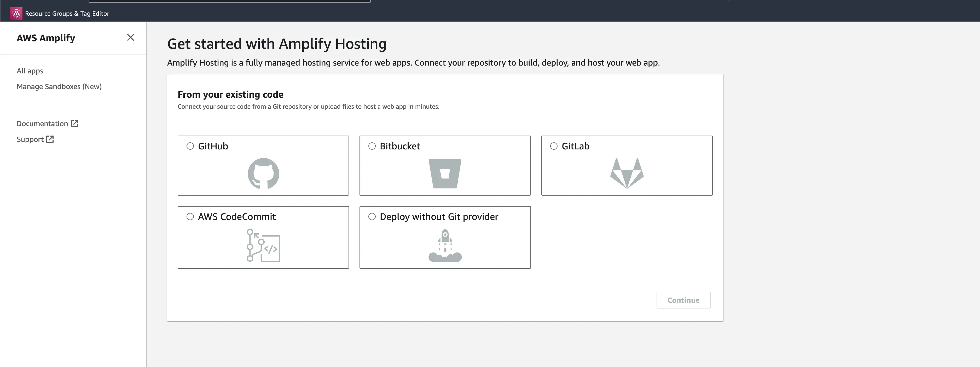
Task: Click the rocket launch icon
Action: (445, 245)
